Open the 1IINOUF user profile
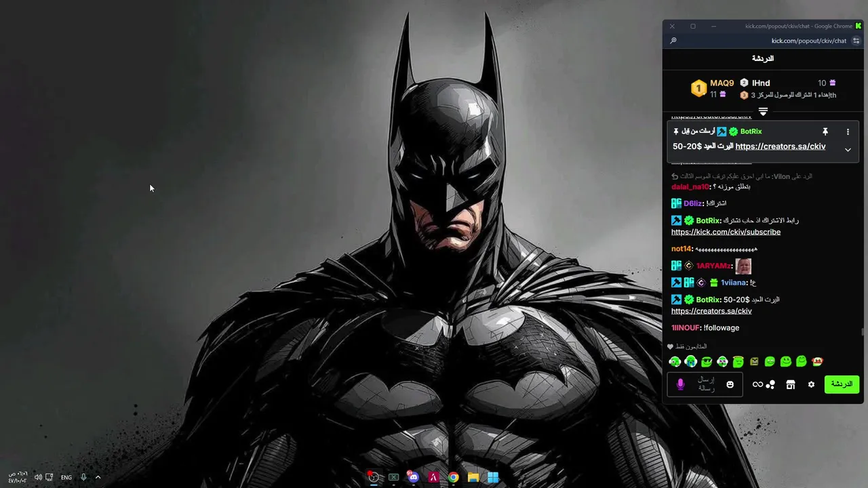868x488 pixels. coord(685,328)
